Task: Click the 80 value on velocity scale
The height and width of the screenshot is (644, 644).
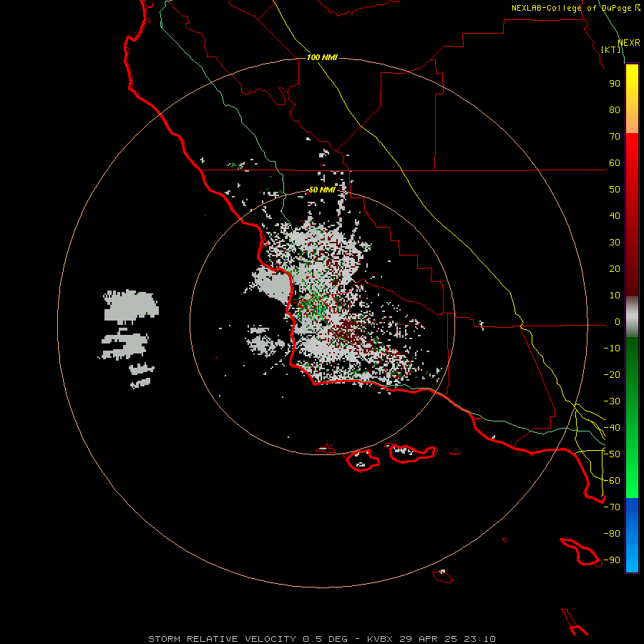Action: click(615, 110)
